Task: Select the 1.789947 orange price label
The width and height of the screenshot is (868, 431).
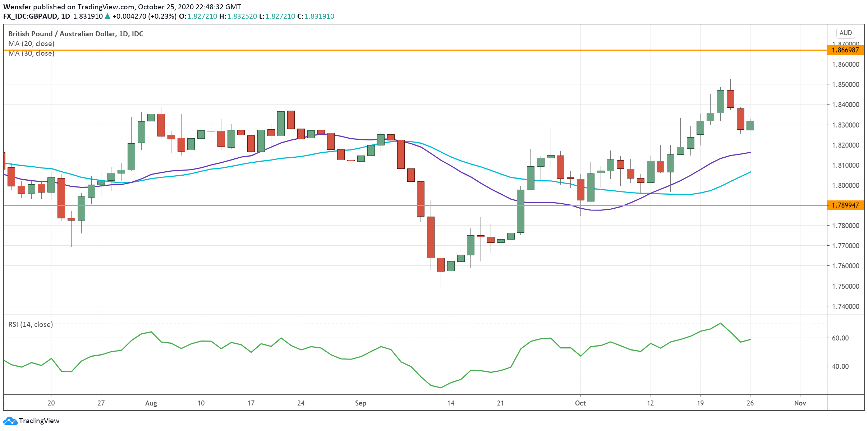Action: click(x=845, y=205)
